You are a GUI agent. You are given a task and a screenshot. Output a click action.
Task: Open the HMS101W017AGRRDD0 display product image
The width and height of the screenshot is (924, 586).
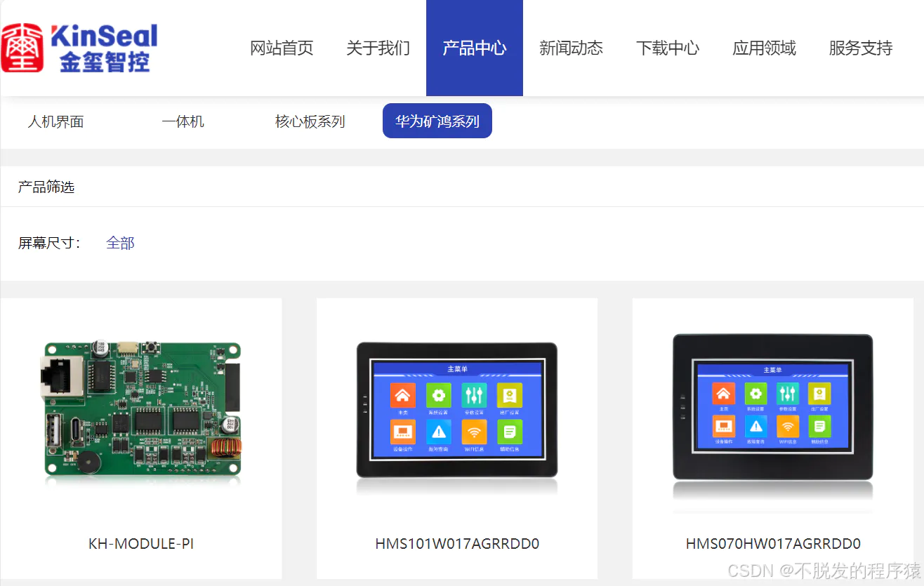click(457, 412)
